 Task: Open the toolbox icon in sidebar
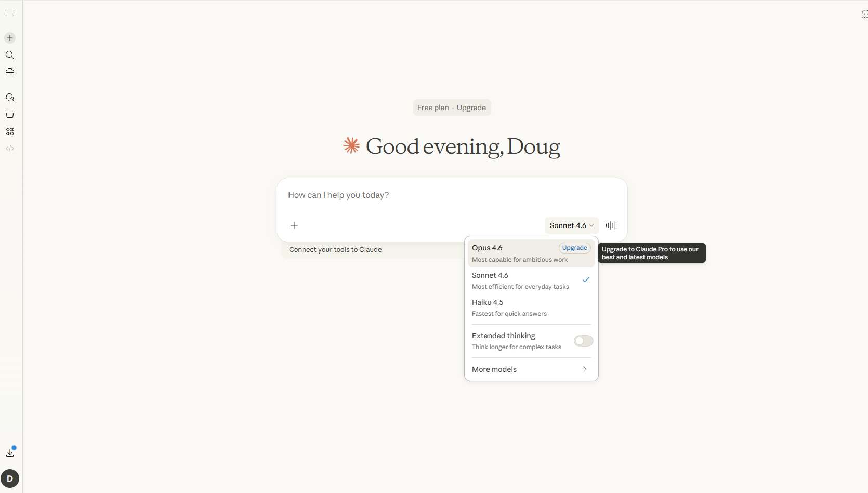(x=10, y=72)
